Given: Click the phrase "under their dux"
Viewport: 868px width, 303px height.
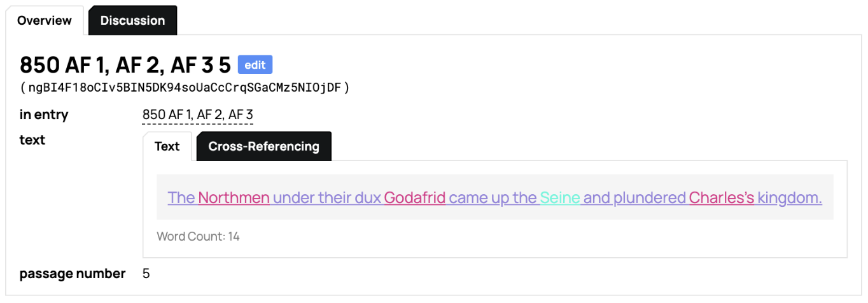Looking at the screenshot, I should (x=327, y=198).
